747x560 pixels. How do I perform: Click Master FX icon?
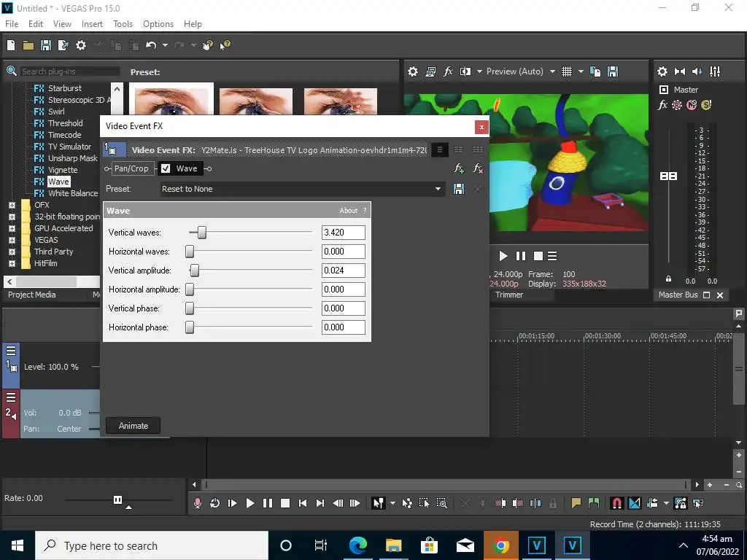(x=662, y=105)
